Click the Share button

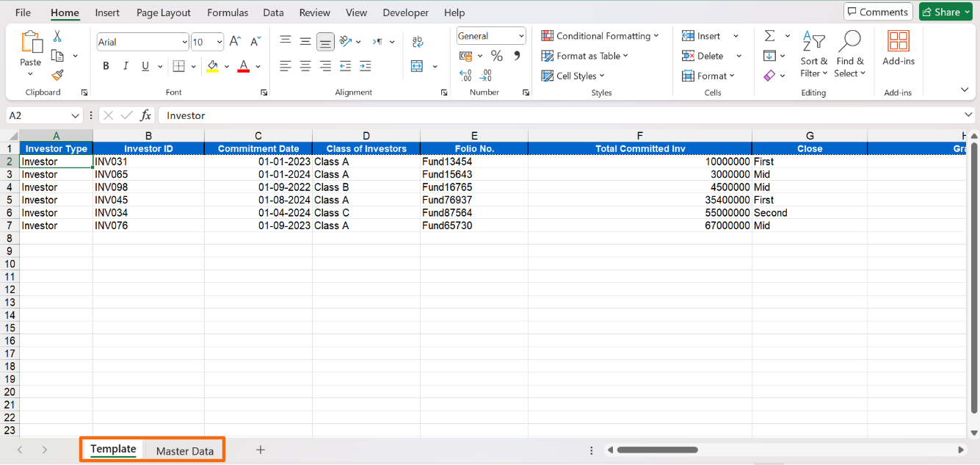(945, 12)
